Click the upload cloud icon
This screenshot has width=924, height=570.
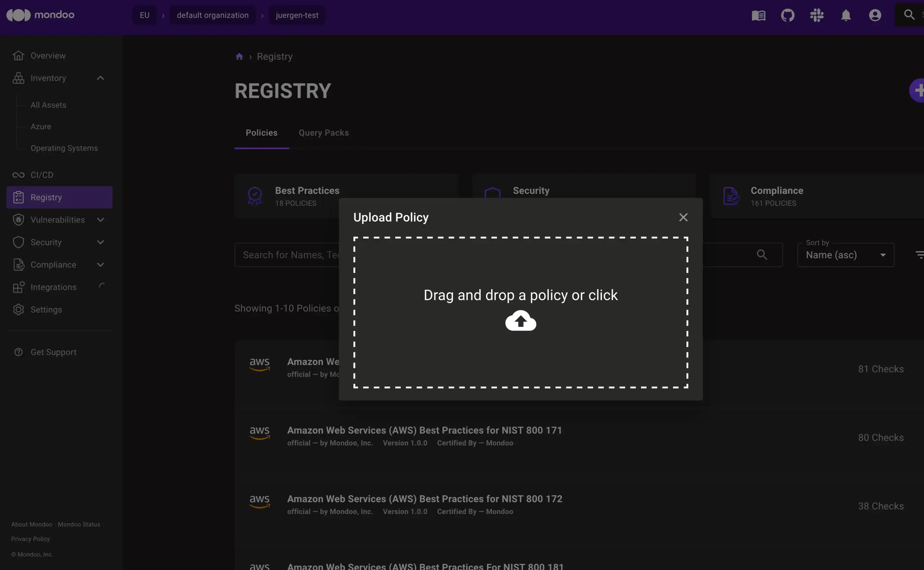(x=520, y=320)
